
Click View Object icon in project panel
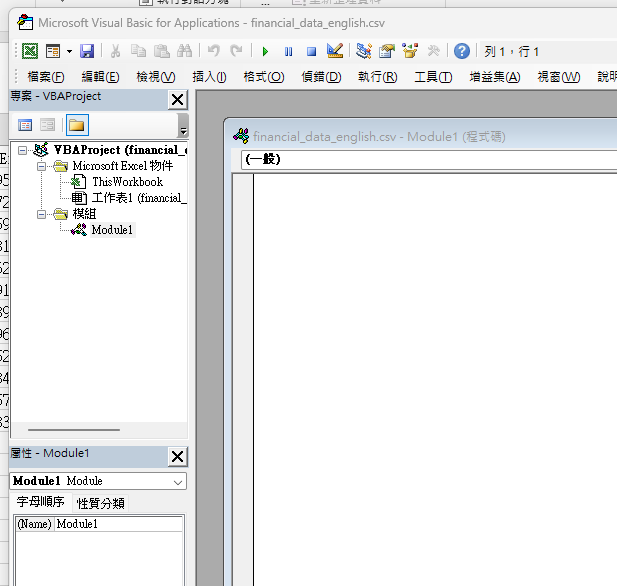(47, 125)
